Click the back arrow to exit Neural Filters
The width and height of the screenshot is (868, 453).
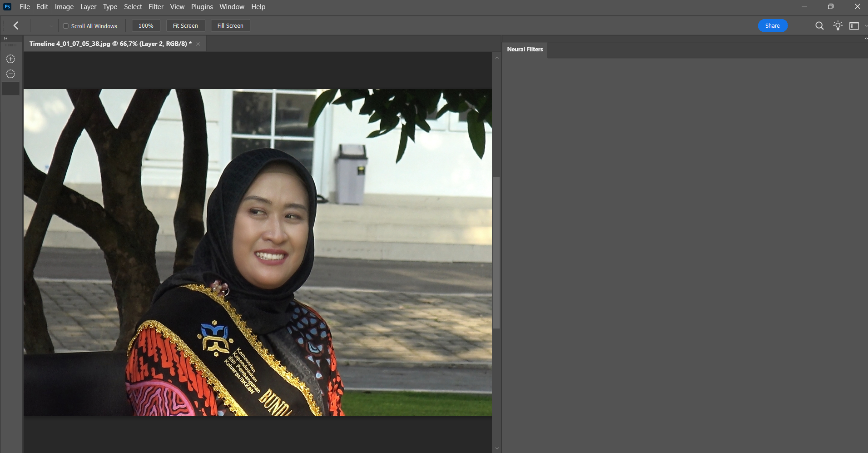15,25
